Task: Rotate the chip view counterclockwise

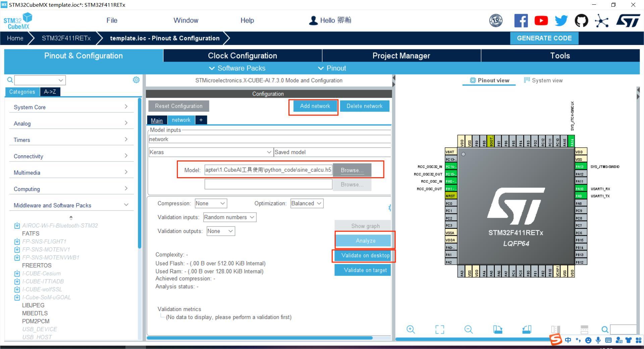Action: (527, 329)
